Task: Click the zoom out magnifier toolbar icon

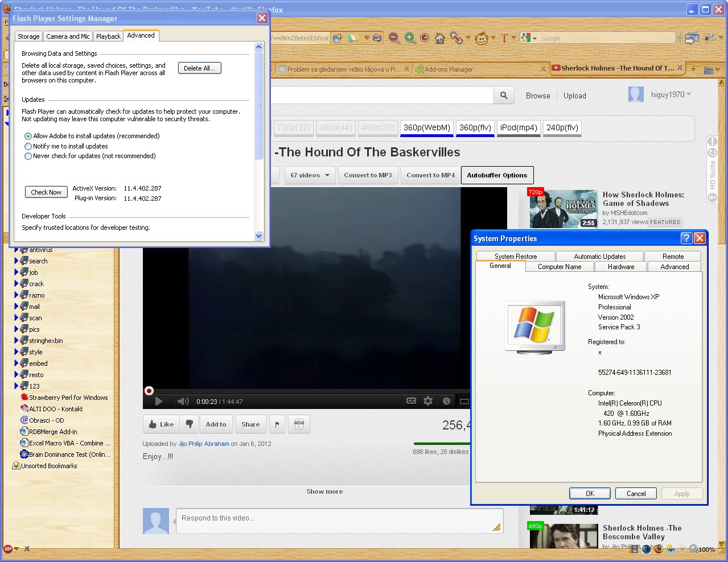Action: coord(394,38)
